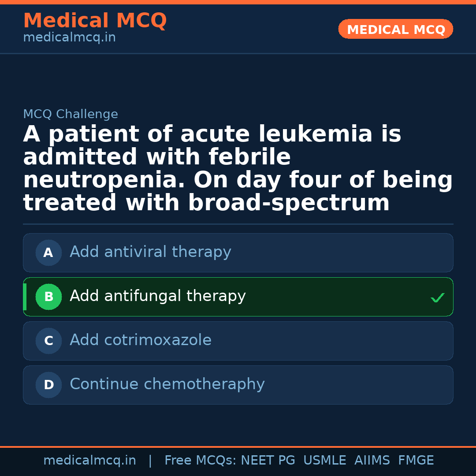Image resolution: width=476 pixels, height=476 pixels.
Task: Click the Medical MCQ title logo
Action: (95, 21)
